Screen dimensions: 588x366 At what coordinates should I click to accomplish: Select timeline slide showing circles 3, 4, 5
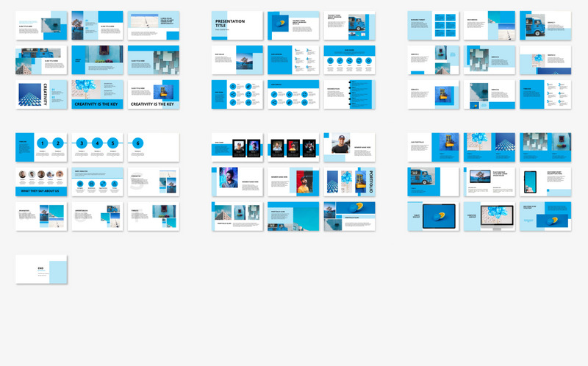[97, 148]
